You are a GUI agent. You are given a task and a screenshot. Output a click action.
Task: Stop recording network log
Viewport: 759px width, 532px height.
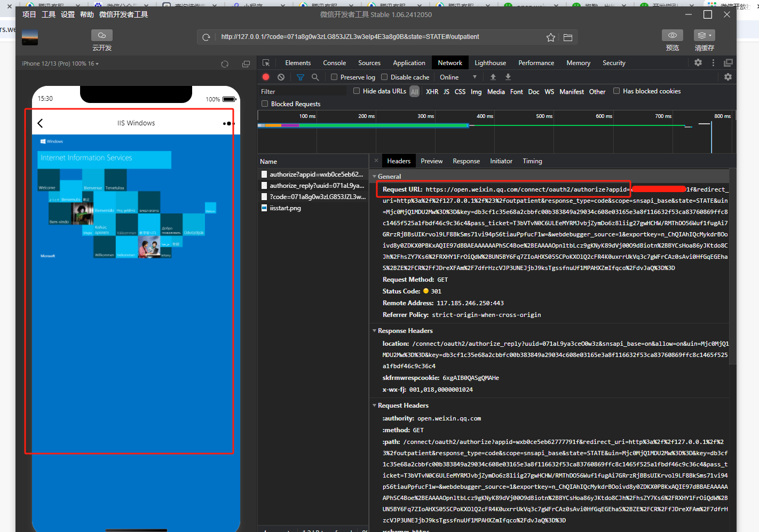click(x=266, y=77)
